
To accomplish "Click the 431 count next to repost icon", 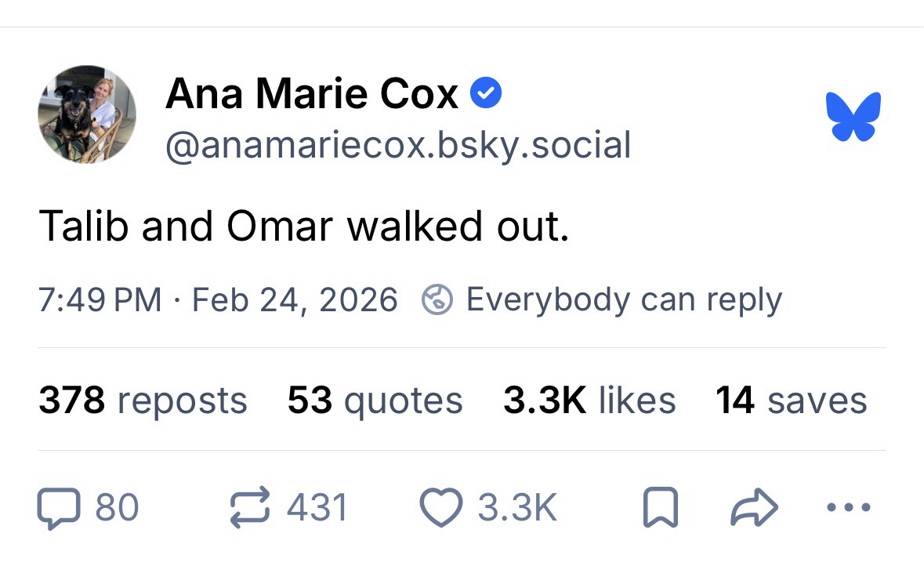I will pos(317,507).
